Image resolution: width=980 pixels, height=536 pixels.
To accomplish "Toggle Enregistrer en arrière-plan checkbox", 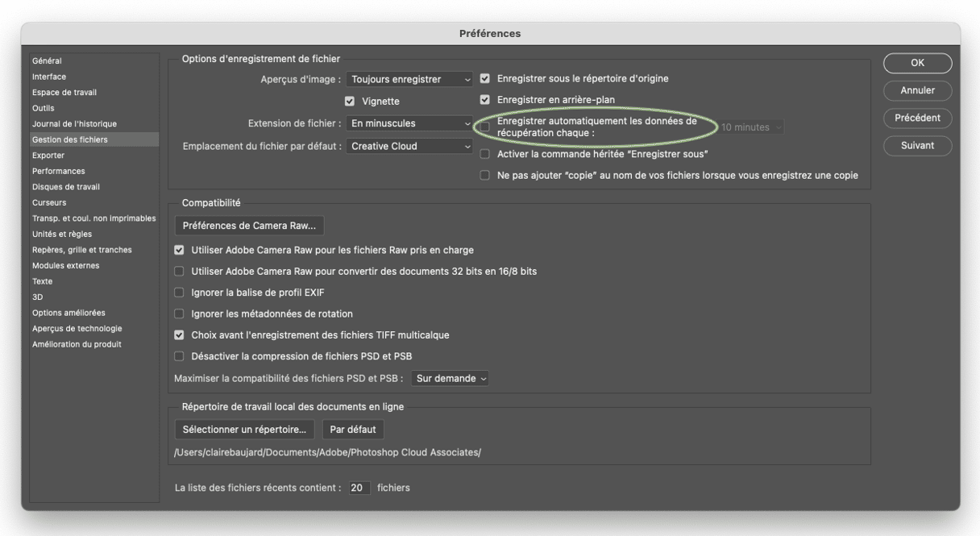I will (x=485, y=100).
